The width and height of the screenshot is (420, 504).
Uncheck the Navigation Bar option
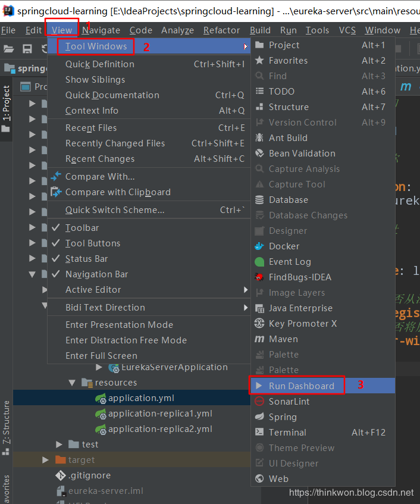point(96,274)
